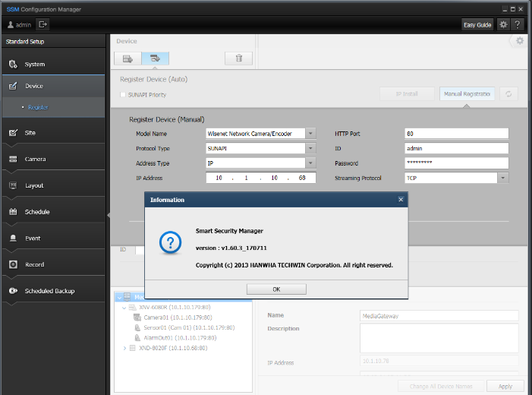The height and width of the screenshot is (395, 532).
Task: Select Camera01 in the device tree
Action: click(178, 318)
